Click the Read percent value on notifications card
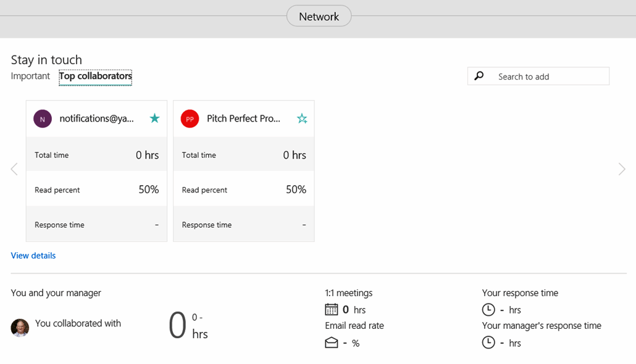The height and width of the screenshot is (364, 636). click(x=148, y=189)
